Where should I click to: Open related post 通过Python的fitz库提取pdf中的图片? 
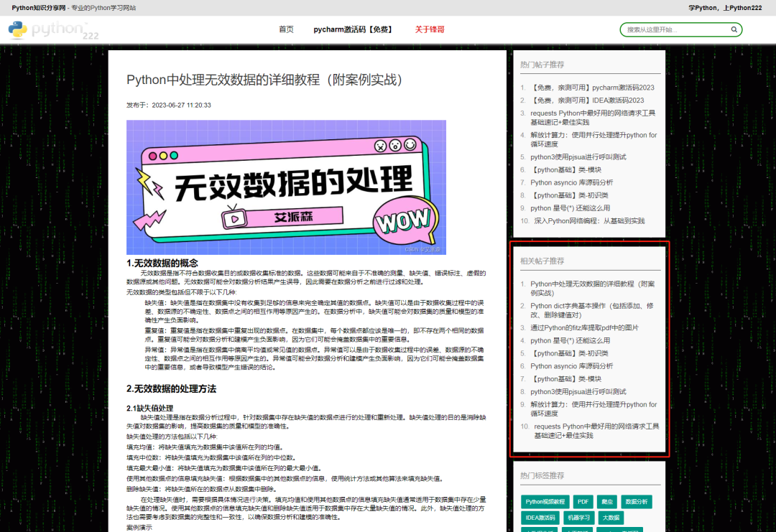pyautogui.click(x=584, y=327)
